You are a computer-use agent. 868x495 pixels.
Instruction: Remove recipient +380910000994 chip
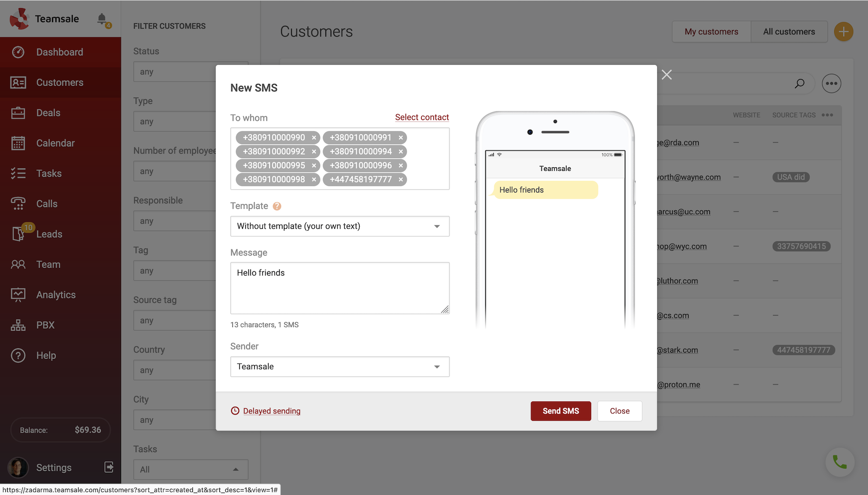coord(401,151)
